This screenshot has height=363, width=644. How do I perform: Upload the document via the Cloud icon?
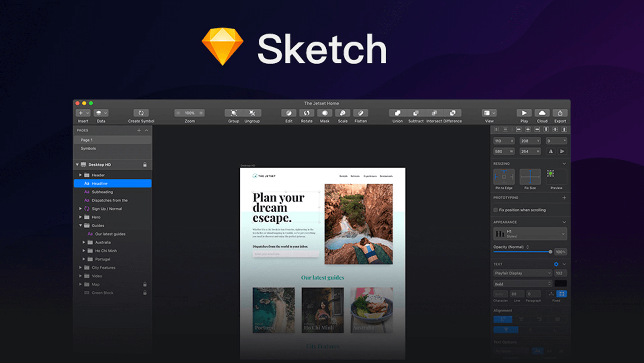pyautogui.click(x=542, y=113)
